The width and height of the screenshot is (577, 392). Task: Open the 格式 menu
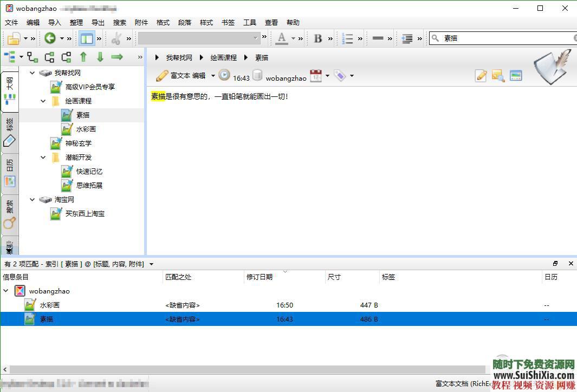163,23
